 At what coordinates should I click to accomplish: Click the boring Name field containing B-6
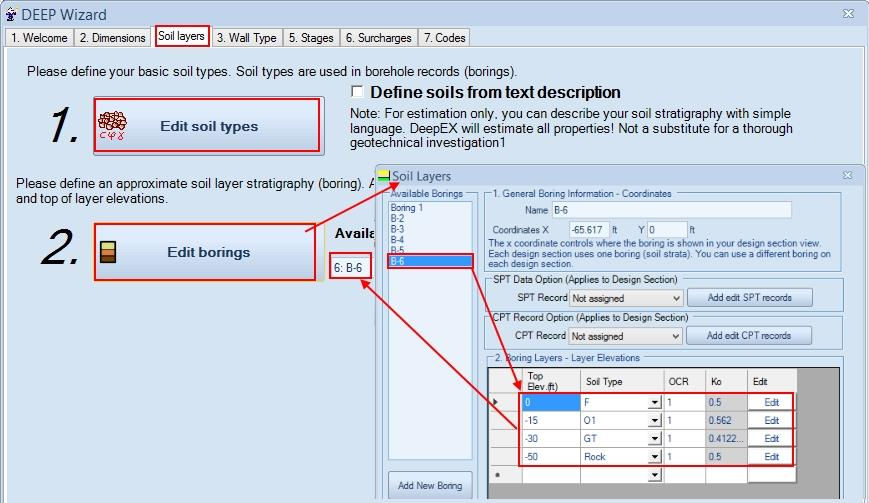pos(671,210)
